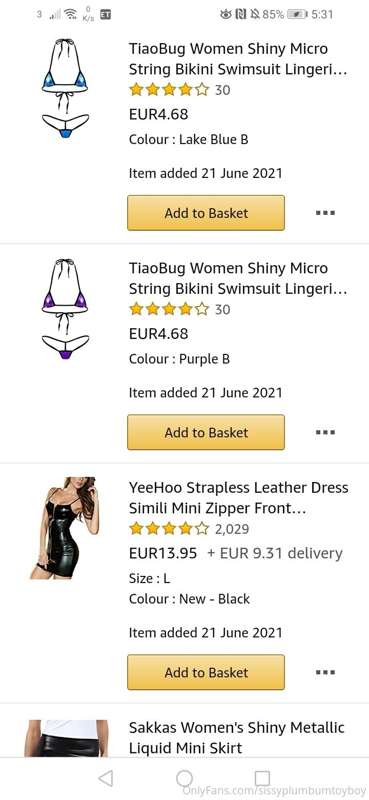View the 2,029 reviews for YeeHoo dress

pos(232,529)
